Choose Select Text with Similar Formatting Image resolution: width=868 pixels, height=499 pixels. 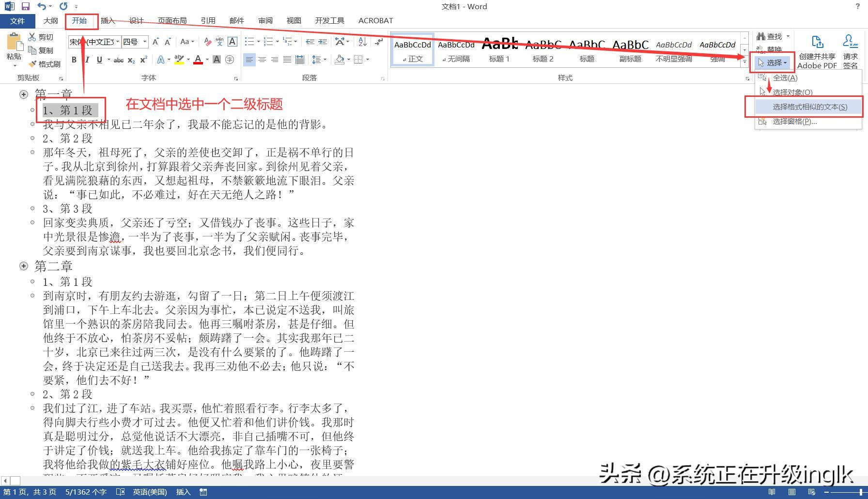[x=808, y=107]
